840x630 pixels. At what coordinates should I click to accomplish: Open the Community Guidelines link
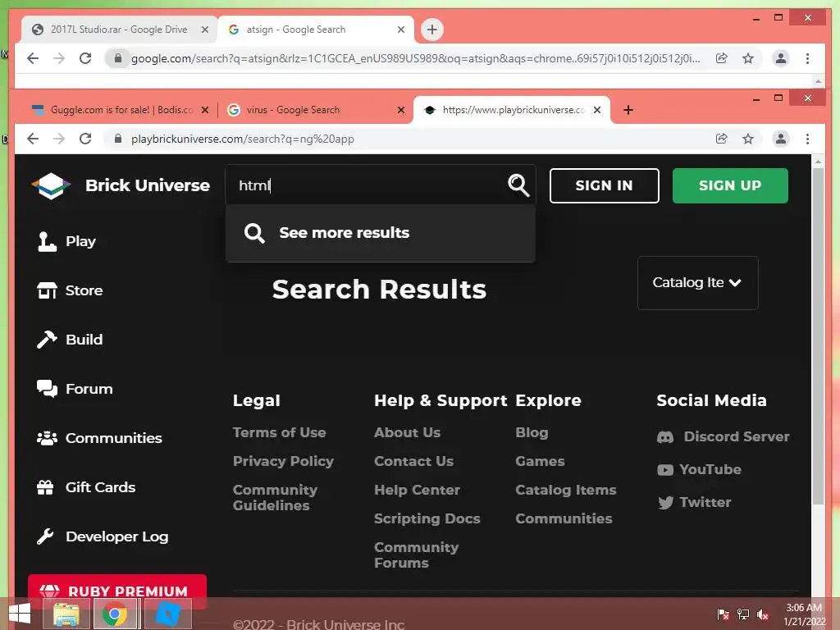pyautogui.click(x=276, y=498)
